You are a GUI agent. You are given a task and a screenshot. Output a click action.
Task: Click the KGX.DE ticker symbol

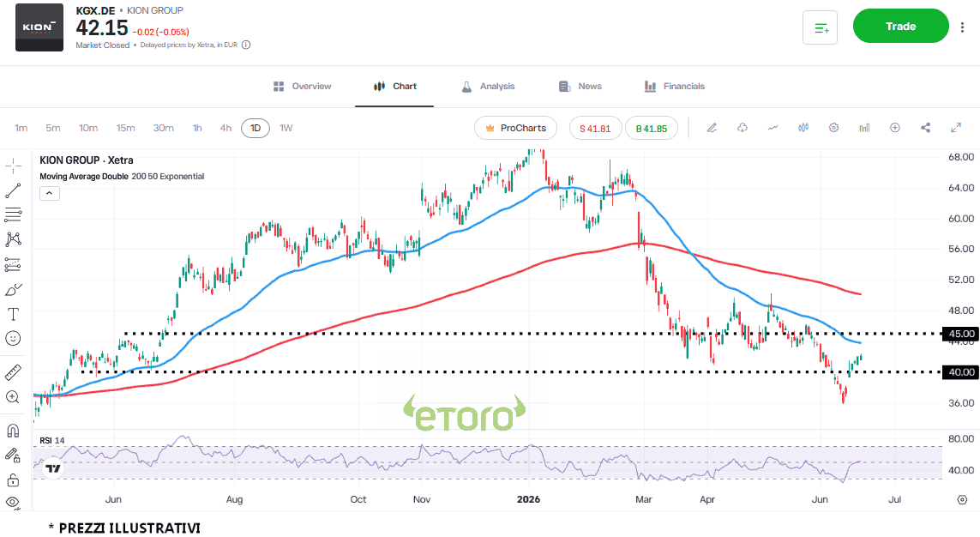(96, 10)
